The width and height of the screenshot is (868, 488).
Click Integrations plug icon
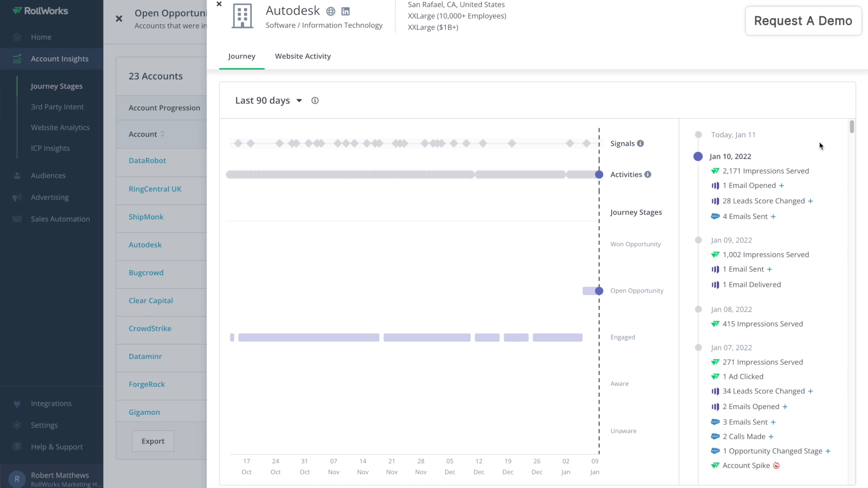tap(17, 404)
